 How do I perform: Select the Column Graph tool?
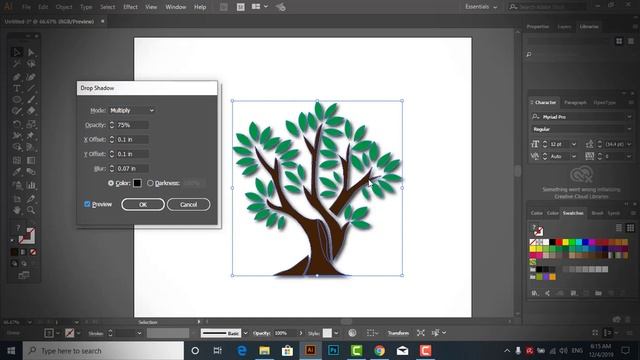pyautogui.click(x=31, y=185)
